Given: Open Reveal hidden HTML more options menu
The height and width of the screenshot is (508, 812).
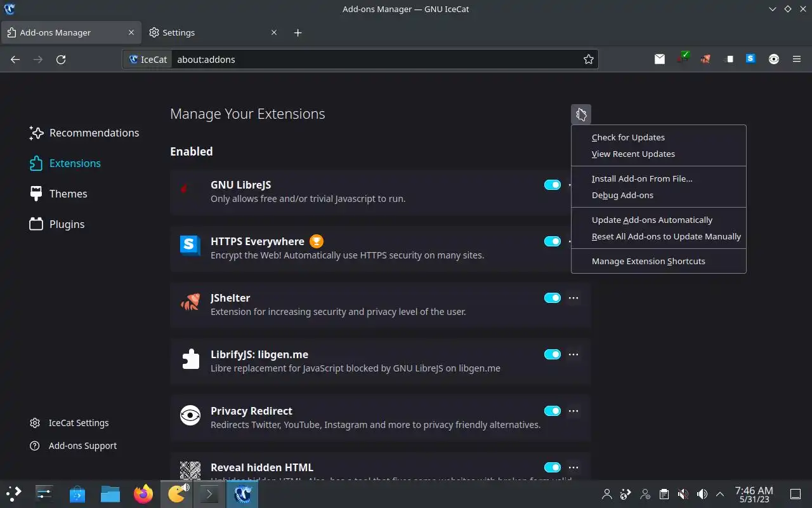Looking at the screenshot, I should coord(573,467).
